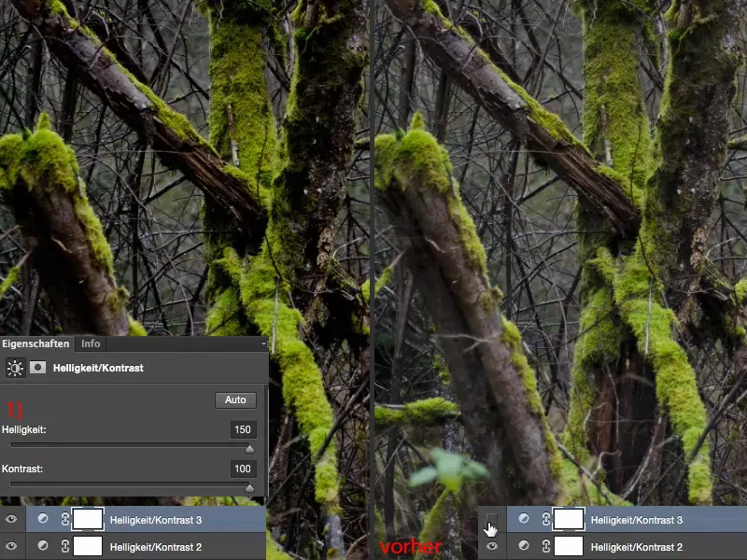This screenshot has height=560, width=747.
Task: Click mask link icon of Helligkeit/Kontrast 3, left list
Action: tap(65, 519)
